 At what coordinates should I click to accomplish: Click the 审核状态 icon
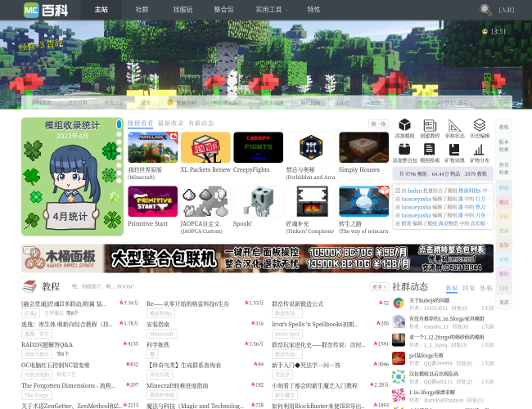pos(454,126)
